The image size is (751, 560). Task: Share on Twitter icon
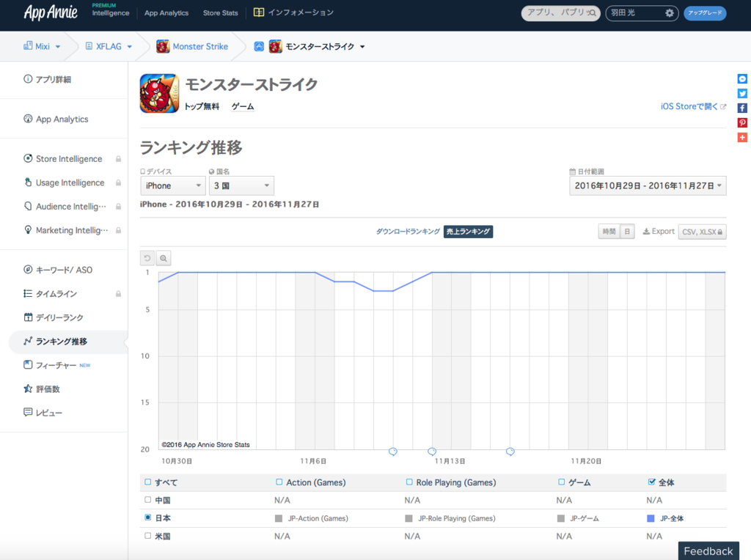[742, 94]
